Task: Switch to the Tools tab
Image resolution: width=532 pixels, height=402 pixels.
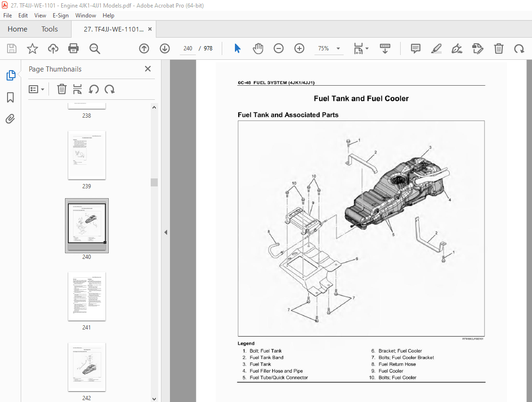Action: (49, 29)
